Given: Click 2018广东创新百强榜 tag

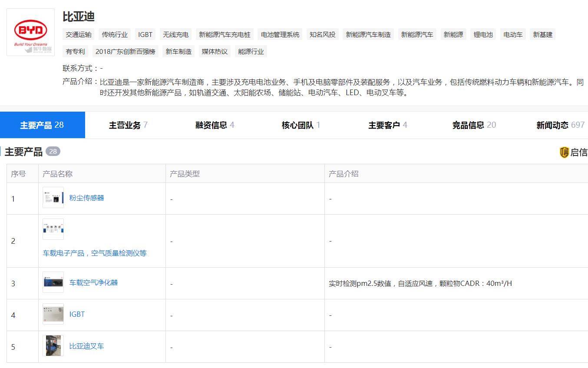Looking at the screenshot, I should pyautogui.click(x=125, y=51).
